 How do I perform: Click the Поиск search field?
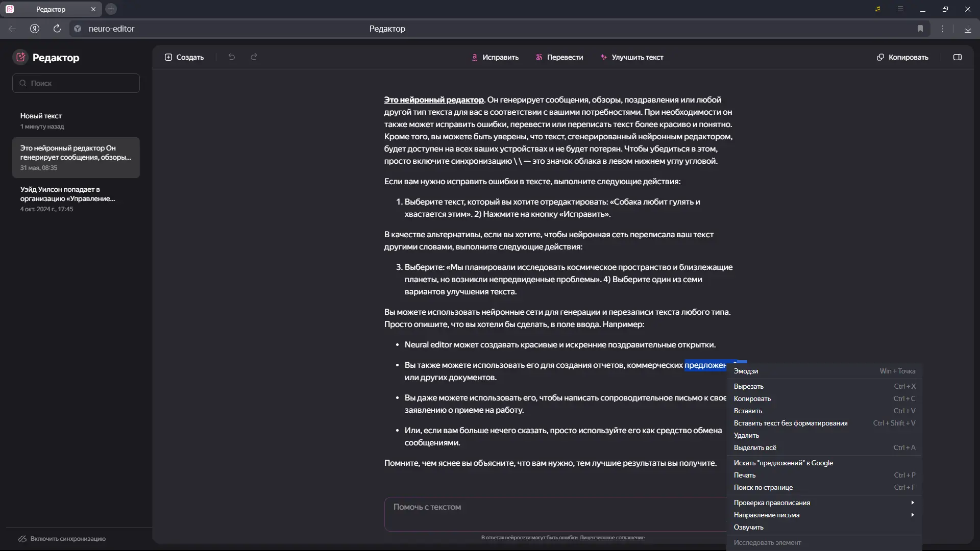click(82, 83)
